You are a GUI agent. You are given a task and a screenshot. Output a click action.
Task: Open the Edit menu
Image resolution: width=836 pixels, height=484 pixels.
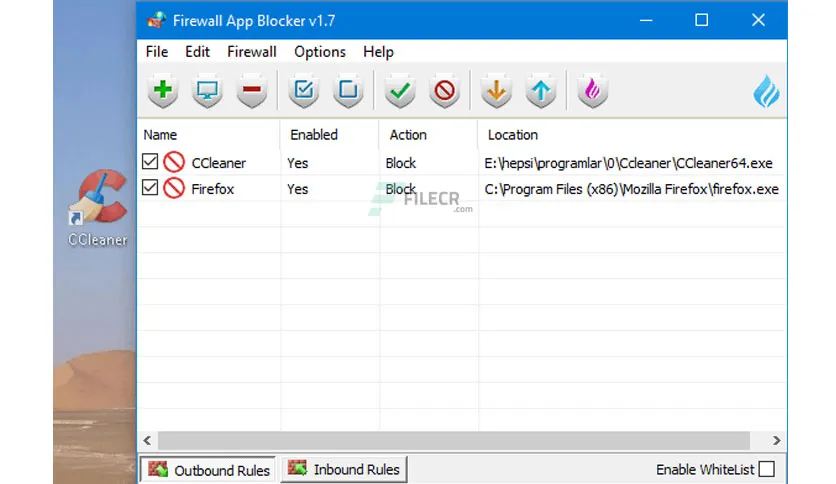tap(197, 52)
